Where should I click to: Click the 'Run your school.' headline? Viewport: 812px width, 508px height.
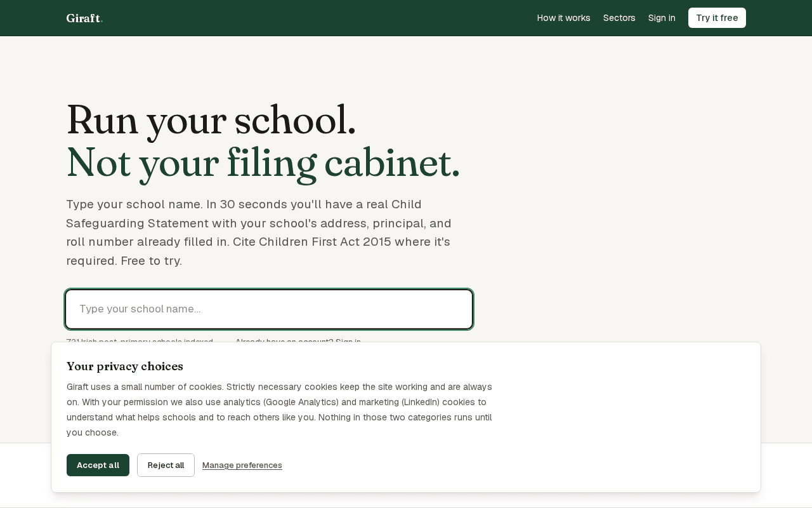click(x=211, y=120)
